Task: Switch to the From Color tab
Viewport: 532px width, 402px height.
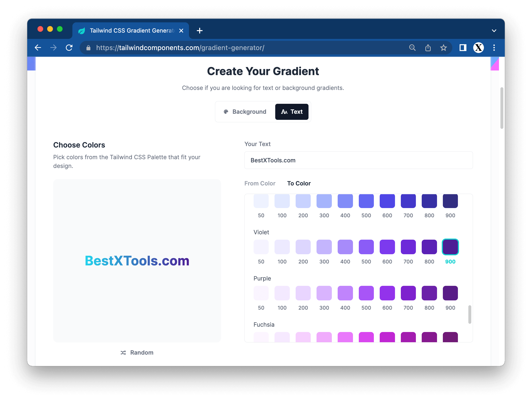Action: pos(260,184)
